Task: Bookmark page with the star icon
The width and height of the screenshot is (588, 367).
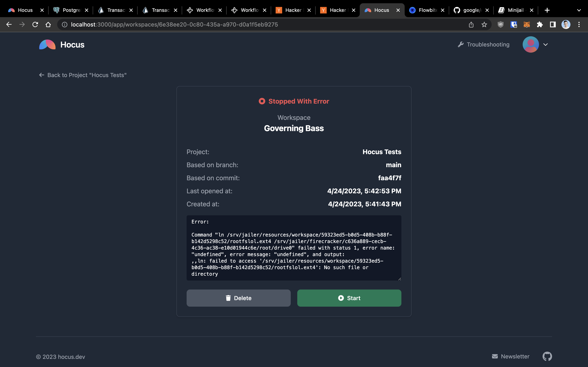Action: click(x=484, y=24)
